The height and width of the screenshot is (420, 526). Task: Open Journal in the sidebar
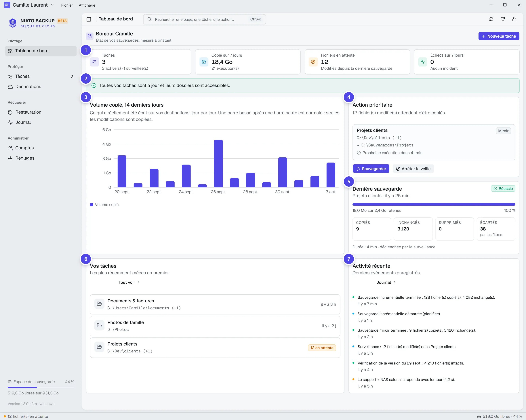(x=41, y=122)
